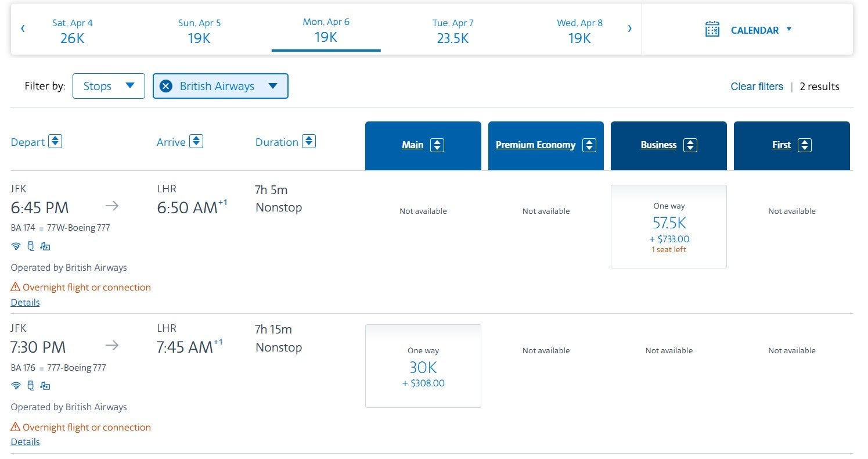Click Clear filters link
Viewport: 868px width, 459px height.
pyautogui.click(x=757, y=87)
